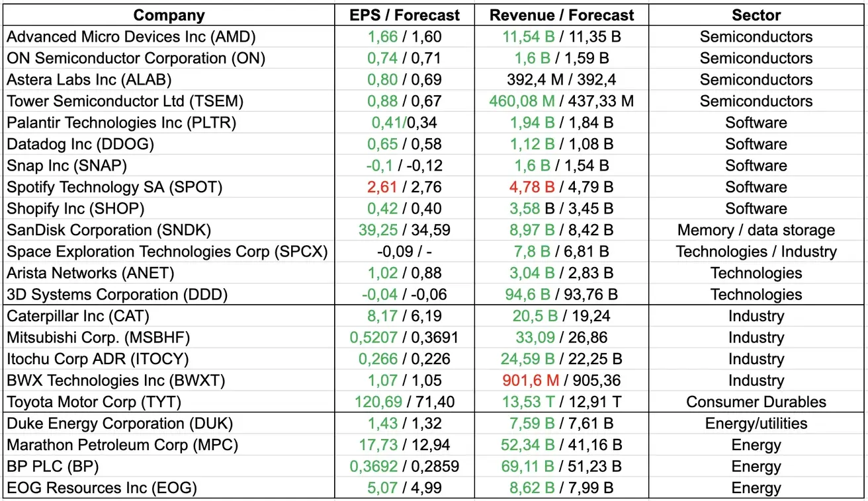Click the Revenue / Forecast column header

(562, 15)
